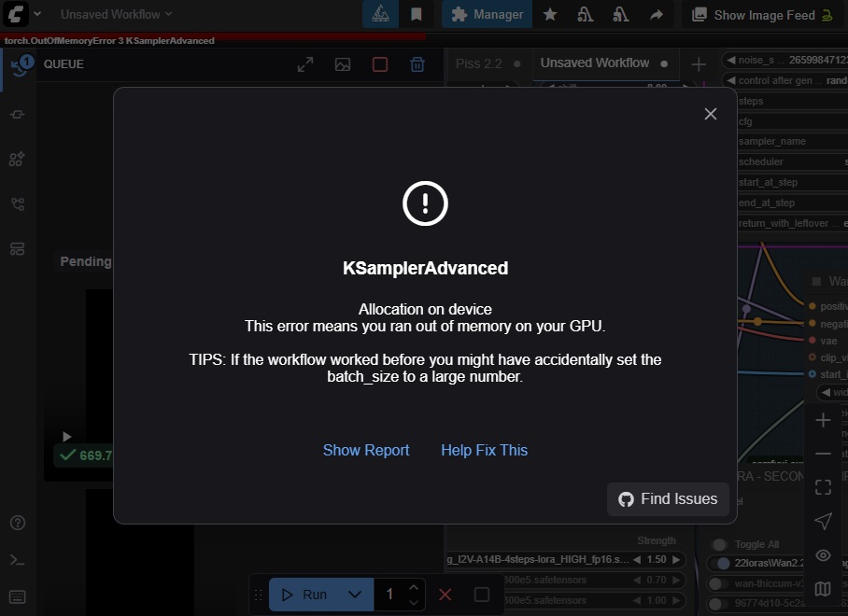Click the end_at_step widget
848x616 pixels.
click(x=792, y=203)
